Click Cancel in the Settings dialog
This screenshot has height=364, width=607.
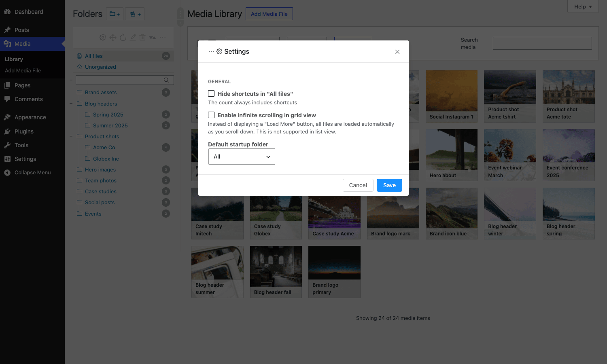tap(358, 185)
